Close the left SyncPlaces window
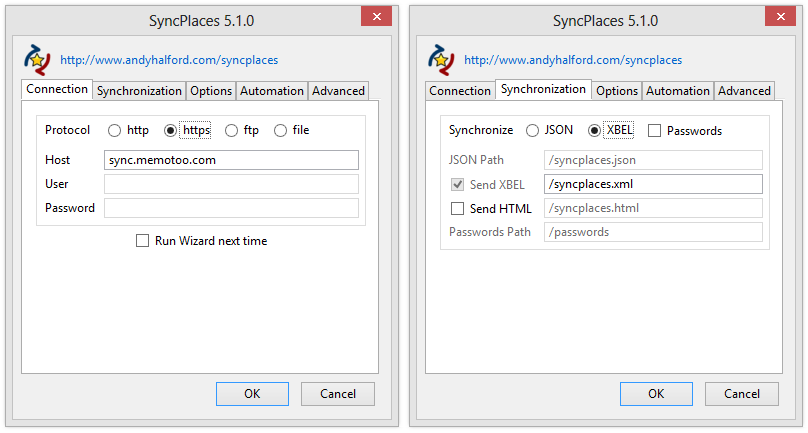The width and height of the screenshot is (808, 433). coord(377,16)
